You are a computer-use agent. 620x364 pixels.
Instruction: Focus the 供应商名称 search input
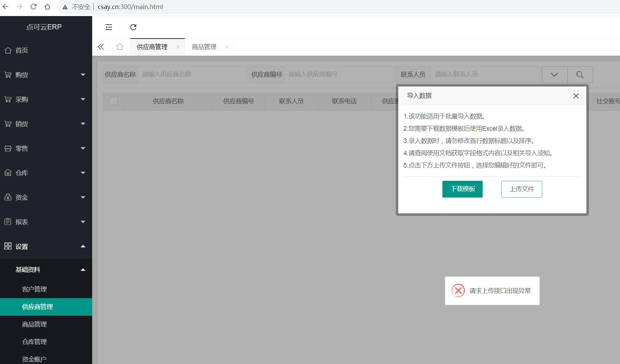coord(192,74)
